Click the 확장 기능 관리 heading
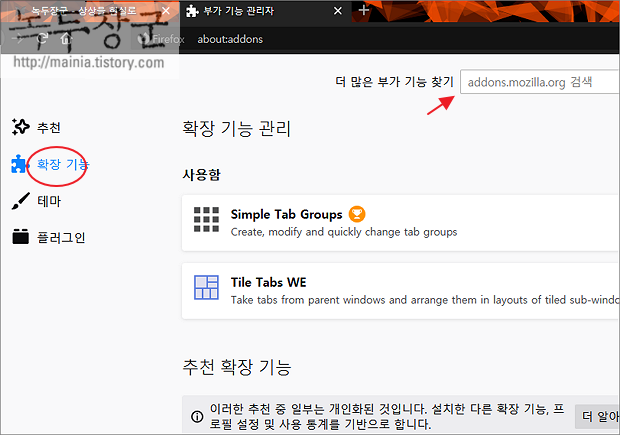Screen dimensions: 620x435 (x=236, y=129)
